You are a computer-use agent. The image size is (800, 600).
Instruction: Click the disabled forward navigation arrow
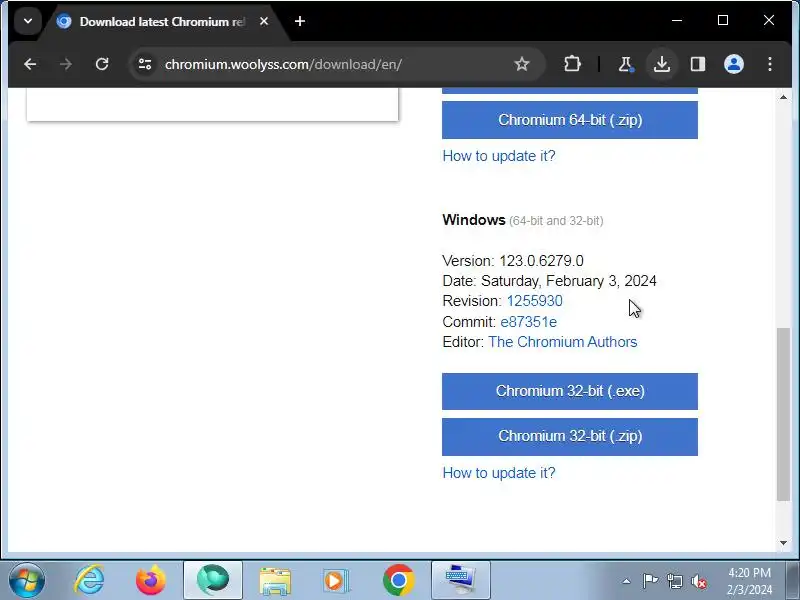(x=66, y=64)
